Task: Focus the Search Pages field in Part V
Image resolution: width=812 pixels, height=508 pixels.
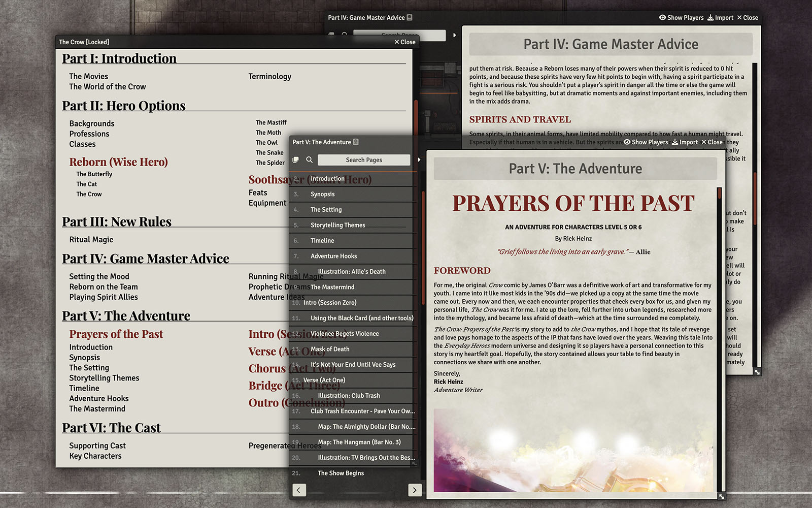Action: 364,160
